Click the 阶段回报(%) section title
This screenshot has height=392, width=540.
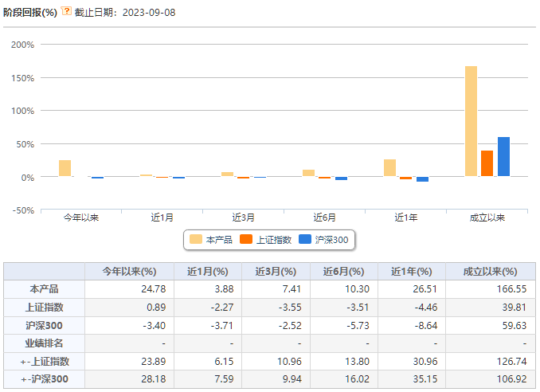point(30,13)
